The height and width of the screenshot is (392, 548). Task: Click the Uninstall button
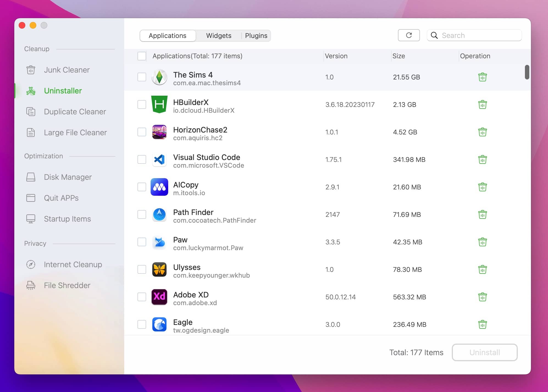485,352
